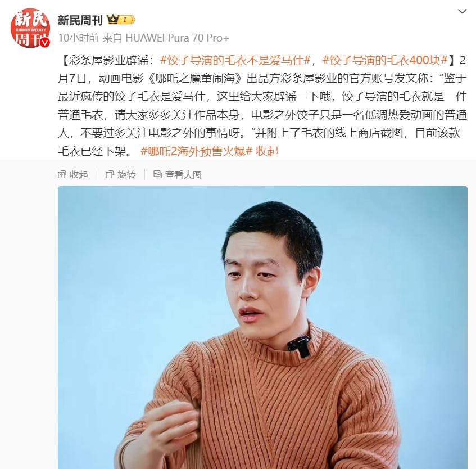Collapse the image with 收起 toolbar button

pyautogui.click(x=73, y=174)
